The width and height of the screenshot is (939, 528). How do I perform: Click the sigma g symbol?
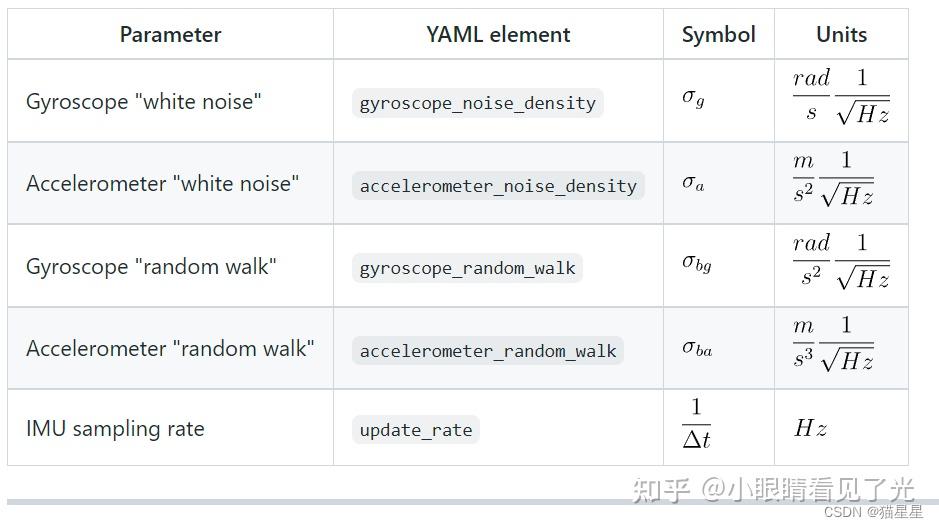(693, 98)
